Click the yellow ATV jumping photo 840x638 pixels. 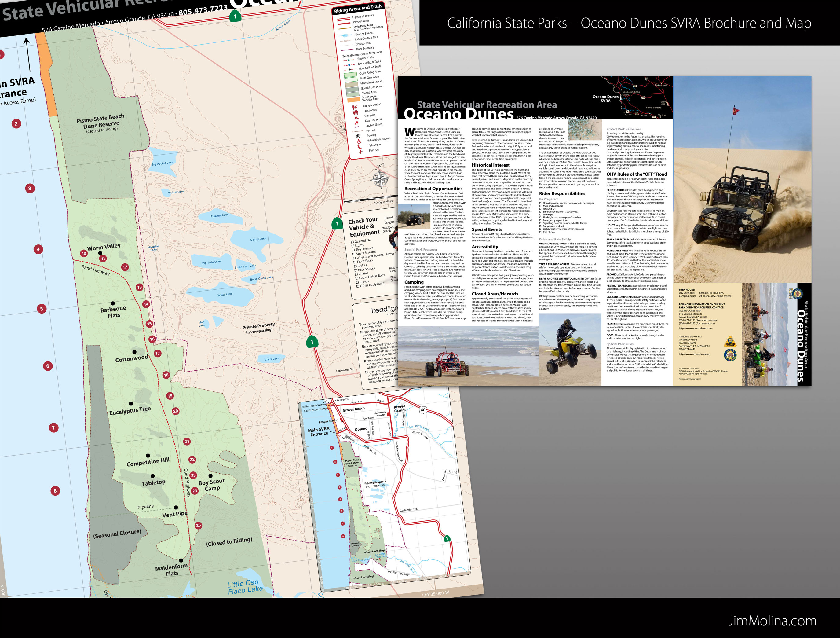pos(570,350)
